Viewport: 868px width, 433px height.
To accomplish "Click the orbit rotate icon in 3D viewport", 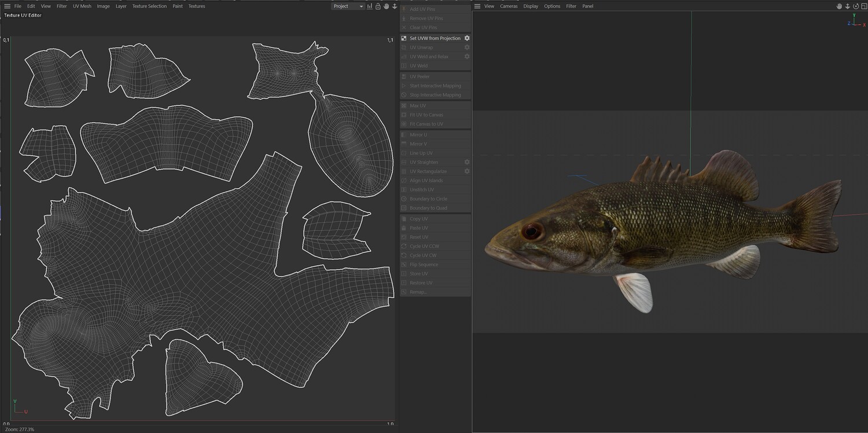I will [856, 6].
